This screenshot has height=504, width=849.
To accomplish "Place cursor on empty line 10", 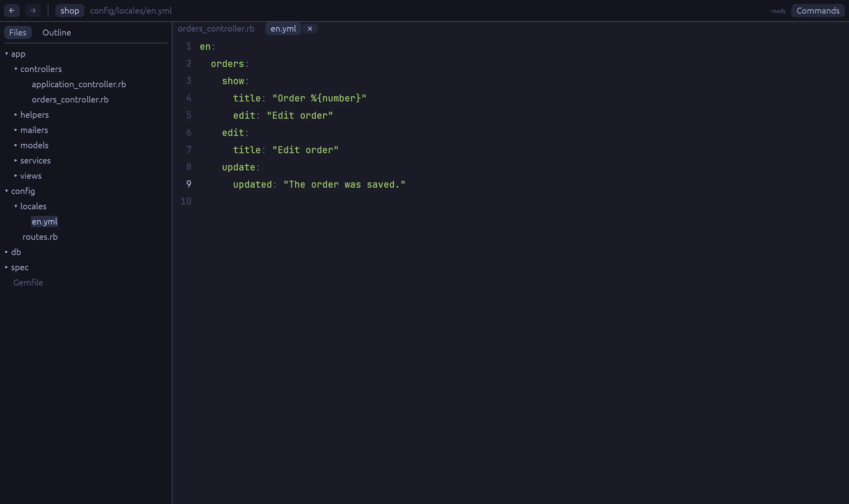I will (x=523, y=201).
